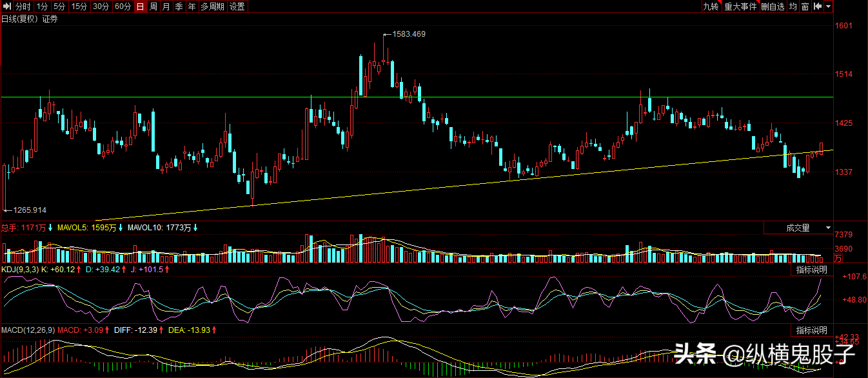The height and width of the screenshot is (378, 868).
Task: Open MACD 指标说明 indicator description
Action: click(x=811, y=330)
